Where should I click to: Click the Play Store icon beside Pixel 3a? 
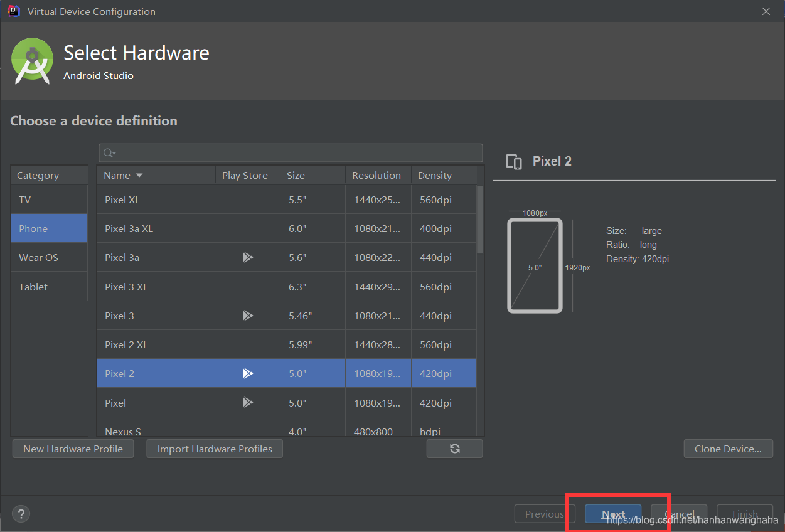[x=247, y=257]
